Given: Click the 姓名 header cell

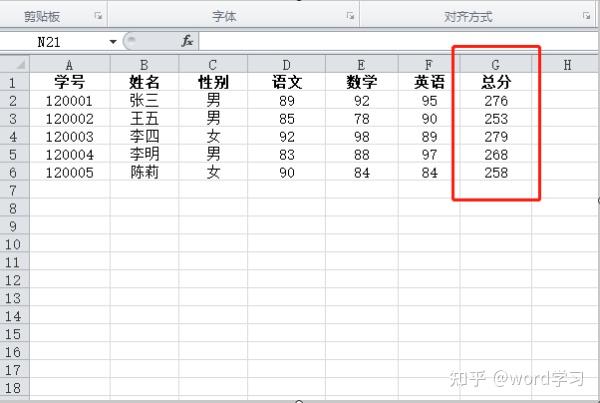Looking at the screenshot, I should pyautogui.click(x=144, y=82).
